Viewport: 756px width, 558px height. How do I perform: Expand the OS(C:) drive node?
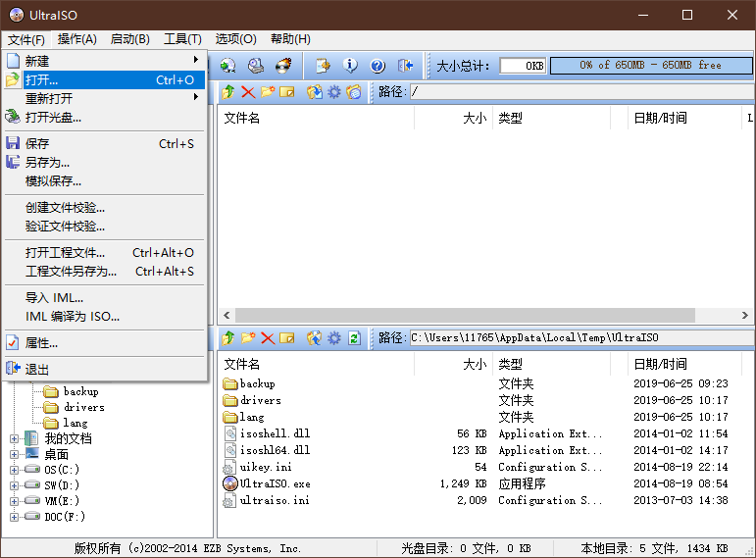[14, 470]
